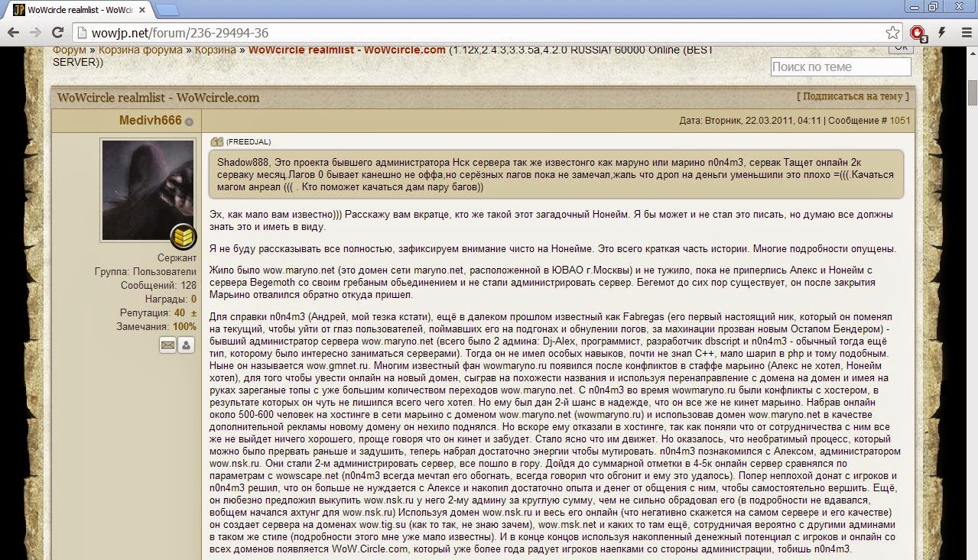Click the vertical scrollbar thumb
This screenshot has height=560, width=978.
(972, 93)
